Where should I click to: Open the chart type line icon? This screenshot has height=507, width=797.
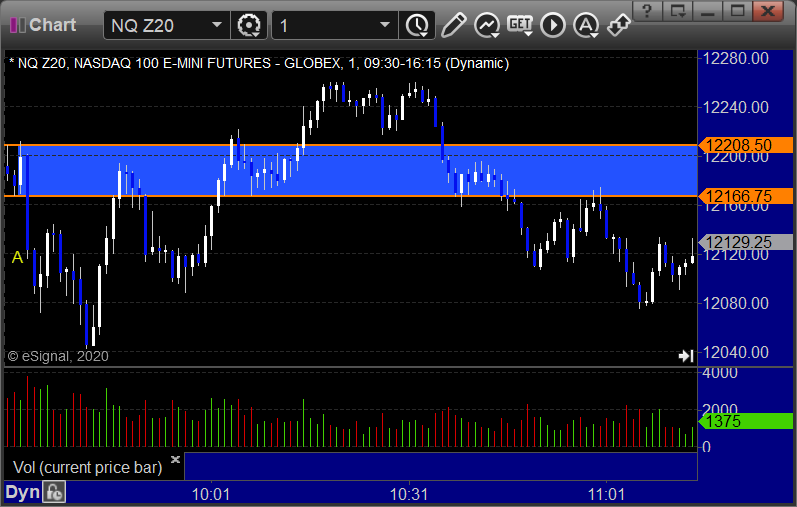(x=486, y=25)
